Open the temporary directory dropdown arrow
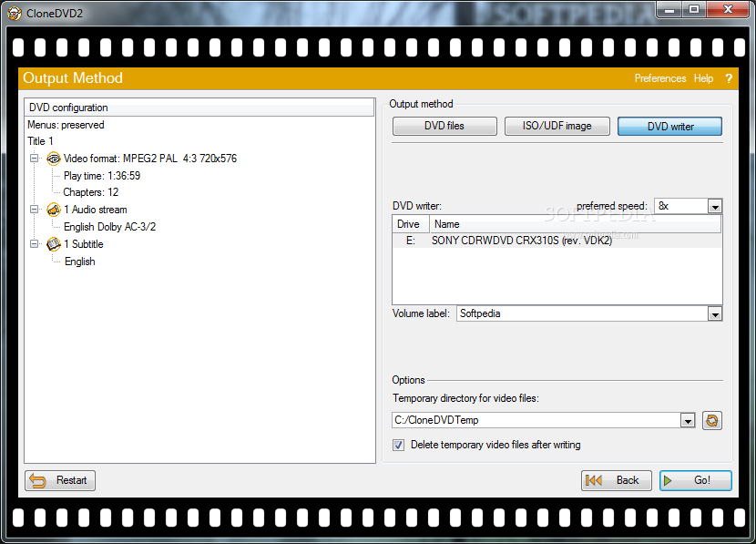The height and width of the screenshot is (544, 756). click(688, 421)
